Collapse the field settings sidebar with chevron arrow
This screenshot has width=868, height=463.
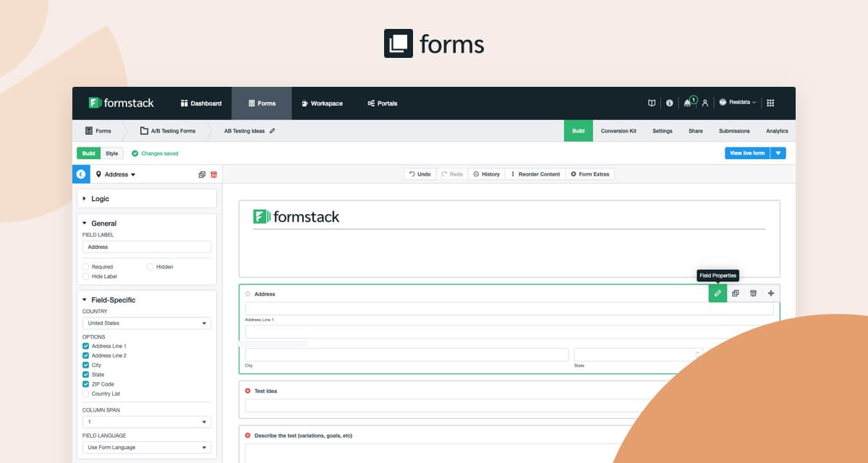[81, 174]
